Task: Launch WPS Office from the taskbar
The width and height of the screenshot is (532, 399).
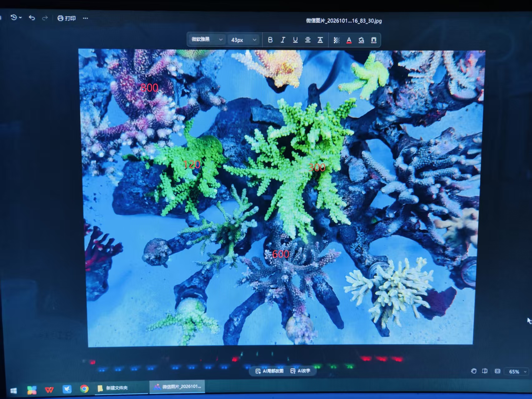Action: tap(49, 389)
